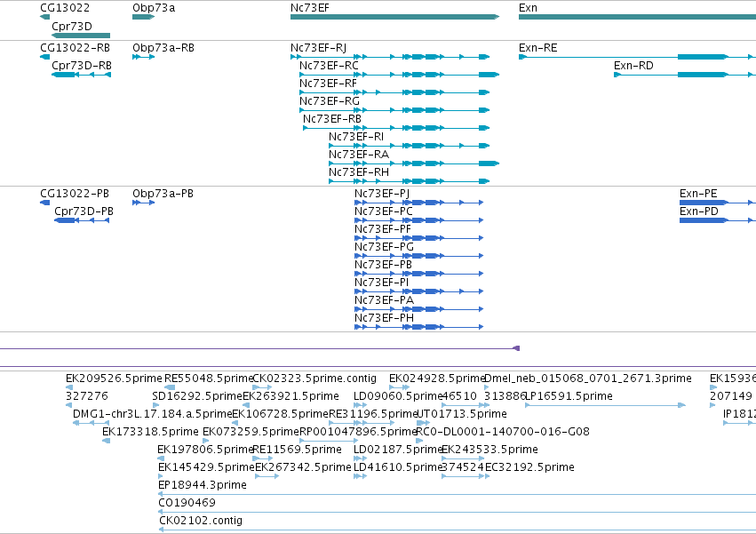This screenshot has height=534, width=756.
Task: Click the Exn-PD protein feature
Action: pos(718,220)
